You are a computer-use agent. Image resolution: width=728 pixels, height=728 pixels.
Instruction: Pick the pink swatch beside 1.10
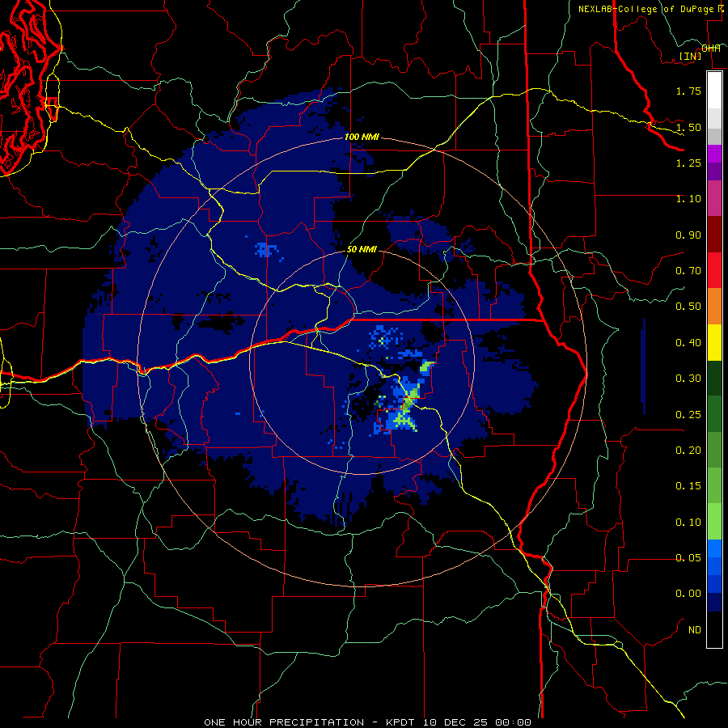714,199
